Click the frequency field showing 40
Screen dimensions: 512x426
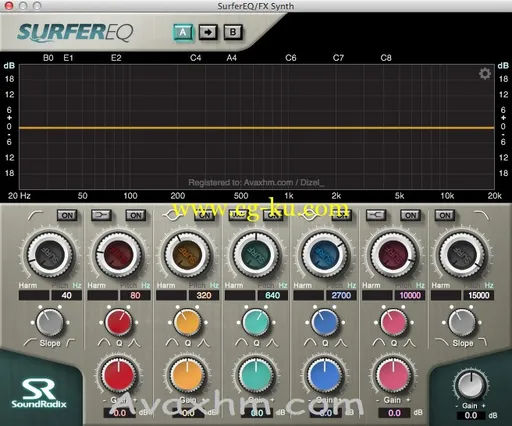coord(66,295)
